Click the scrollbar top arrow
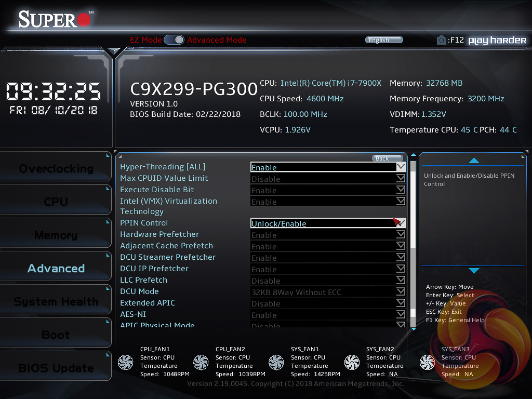 (413, 155)
